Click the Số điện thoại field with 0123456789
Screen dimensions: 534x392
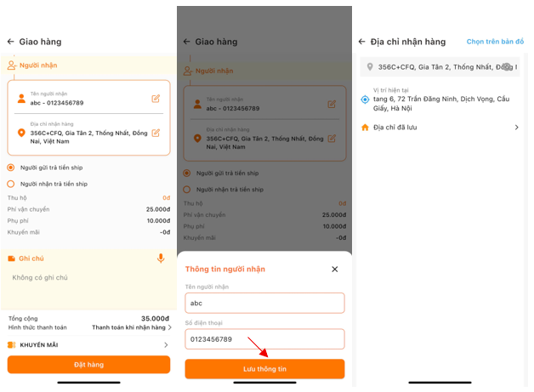[264, 339]
